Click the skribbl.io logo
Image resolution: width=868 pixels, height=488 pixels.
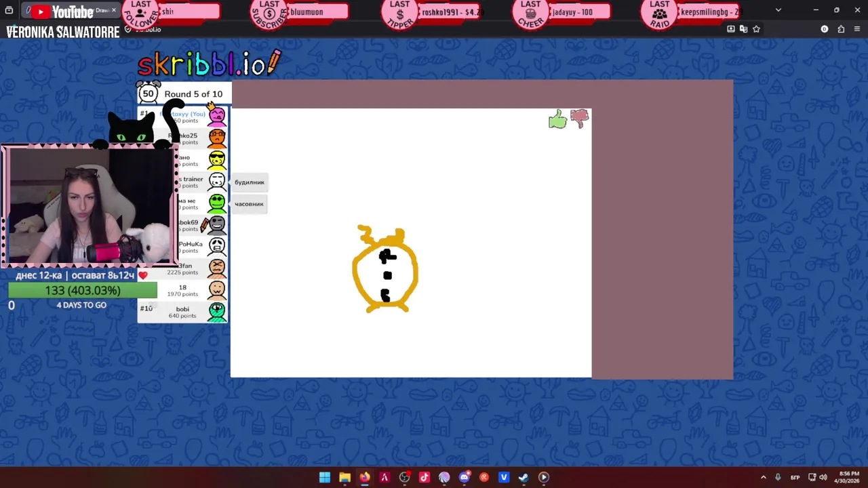pos(209,64)
